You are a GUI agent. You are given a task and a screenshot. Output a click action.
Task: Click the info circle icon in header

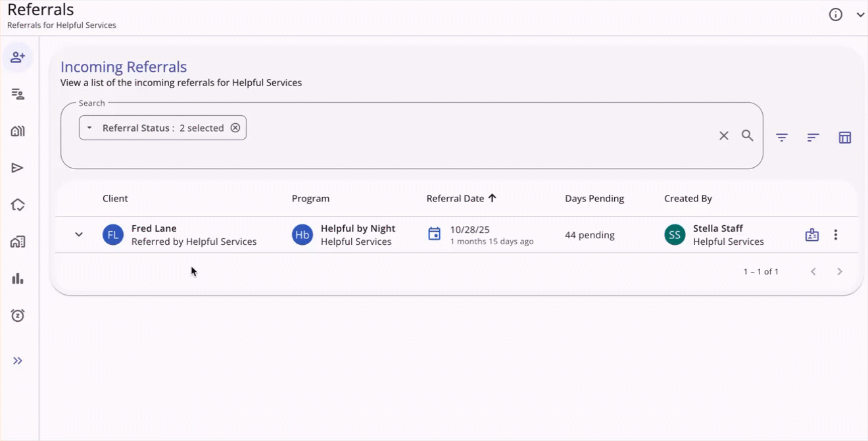click(x=836, y=14)
